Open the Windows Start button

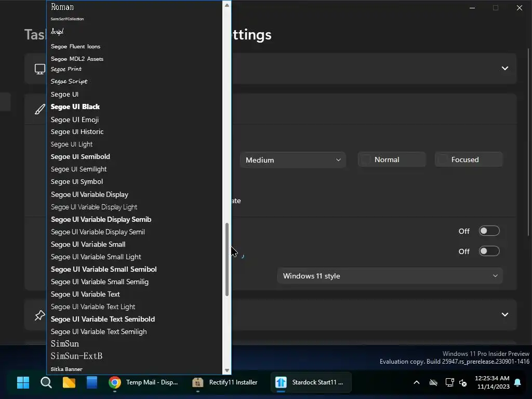[x=23, y=383]
